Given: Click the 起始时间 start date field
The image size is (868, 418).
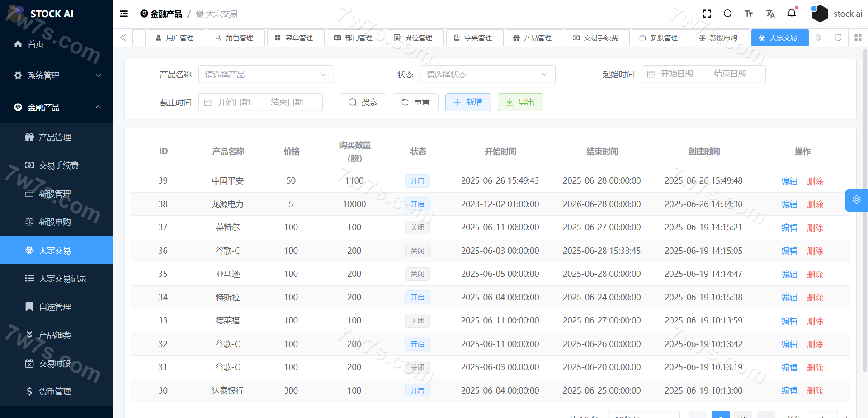Looking at the screenshot, I should coord(677,74).
